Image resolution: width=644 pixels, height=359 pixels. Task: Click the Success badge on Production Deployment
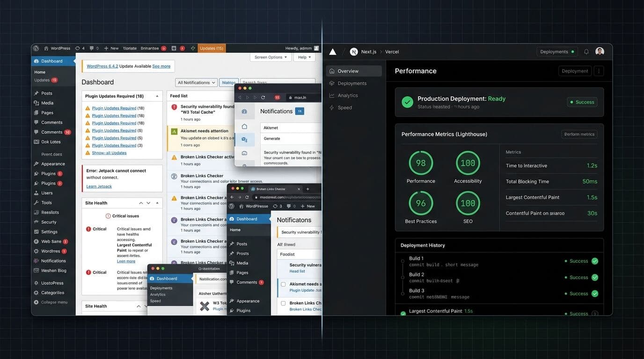(582, 102)
